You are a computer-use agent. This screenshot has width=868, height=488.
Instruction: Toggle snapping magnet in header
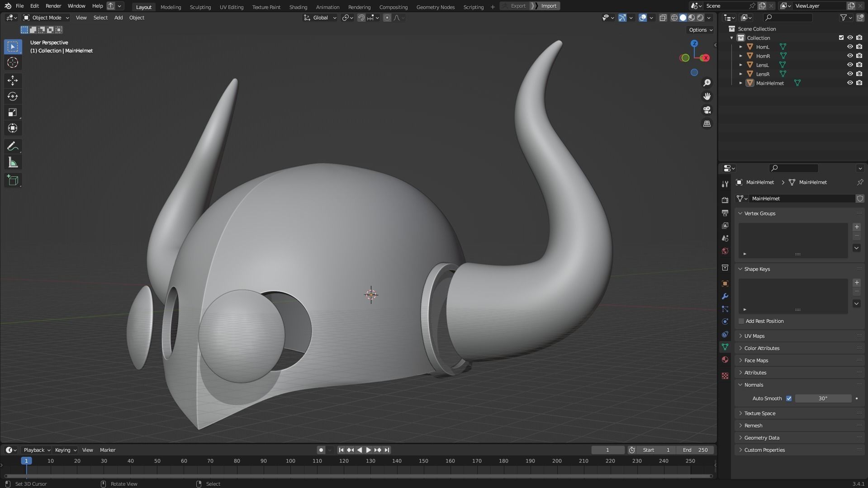click(x=361, y=18)
